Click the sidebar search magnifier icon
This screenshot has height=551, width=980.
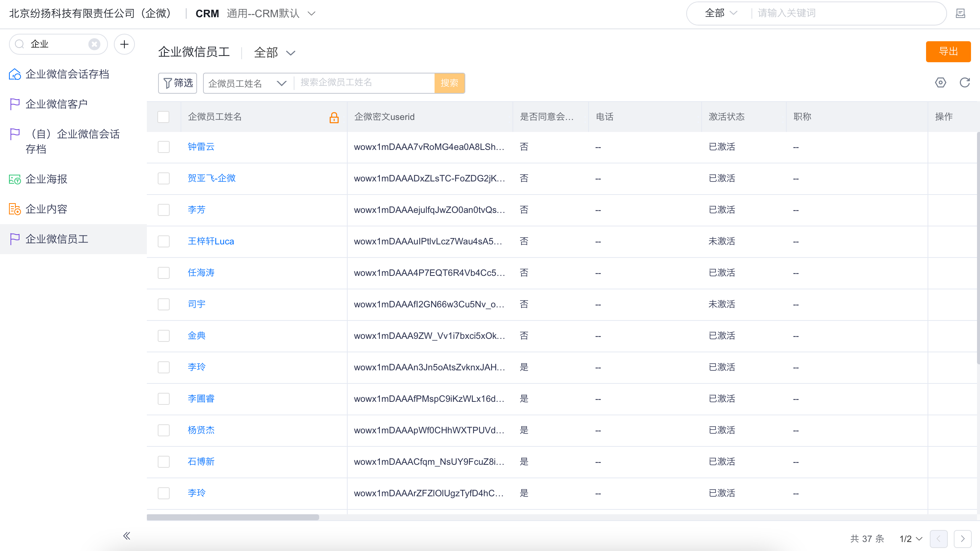click(x=19, y=44)
